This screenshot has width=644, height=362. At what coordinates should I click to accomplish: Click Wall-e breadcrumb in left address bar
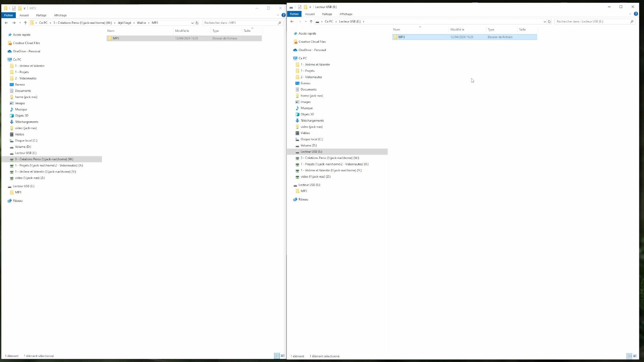point(142,23)
